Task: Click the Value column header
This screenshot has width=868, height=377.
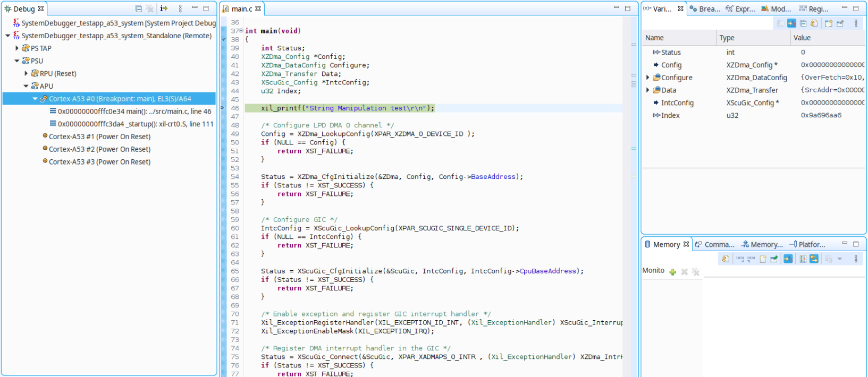Action: tap(802, 38)
